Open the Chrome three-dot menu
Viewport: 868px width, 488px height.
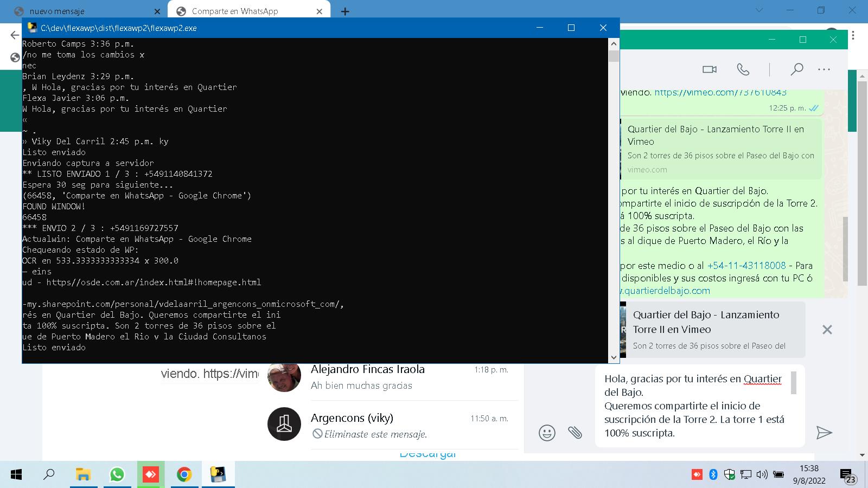tap(853, 35)
